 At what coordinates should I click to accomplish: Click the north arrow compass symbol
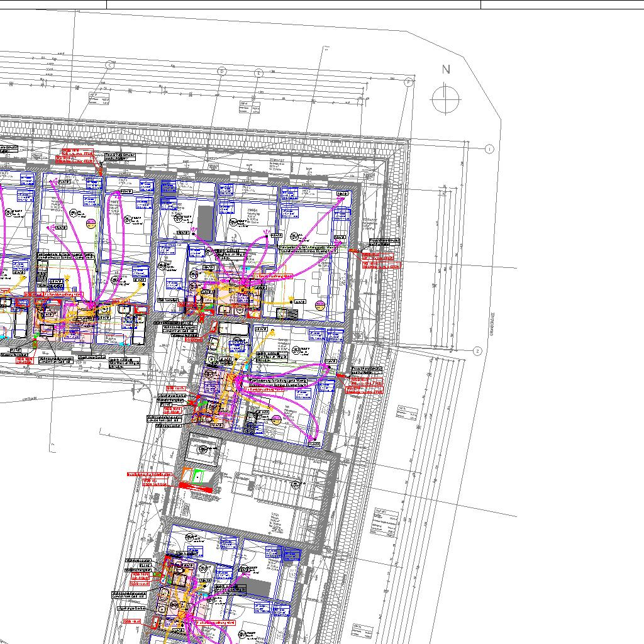coord(446,99)
